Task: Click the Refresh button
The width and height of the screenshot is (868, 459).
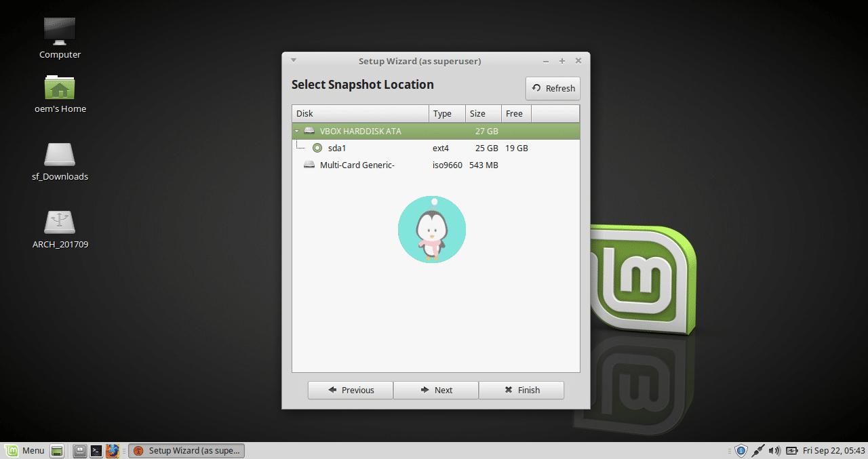Action: (553, 88)
